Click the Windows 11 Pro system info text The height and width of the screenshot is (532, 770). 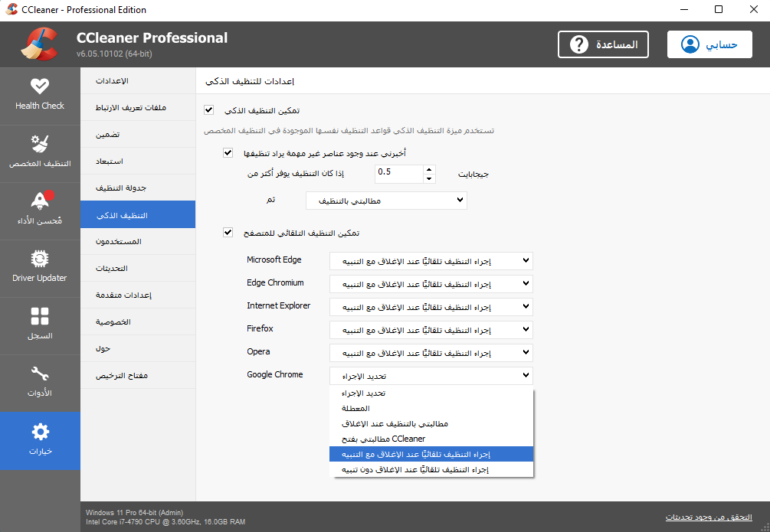tap(135, 512)
